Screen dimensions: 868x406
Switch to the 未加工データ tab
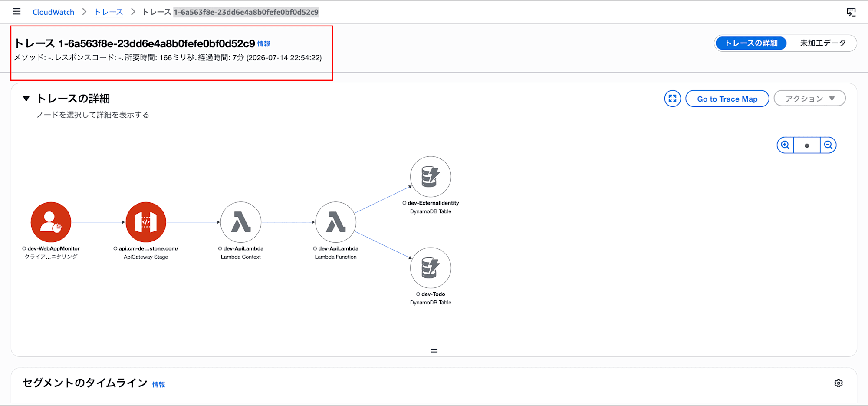[x=823, y=43]
